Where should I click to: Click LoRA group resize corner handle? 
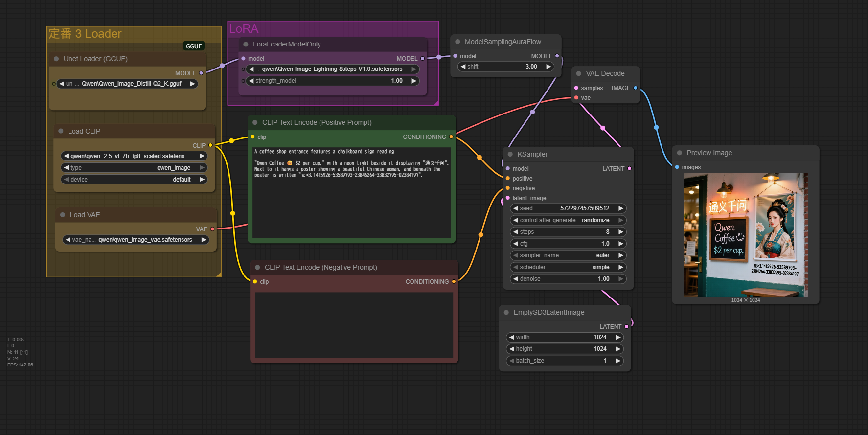(435, 102)
